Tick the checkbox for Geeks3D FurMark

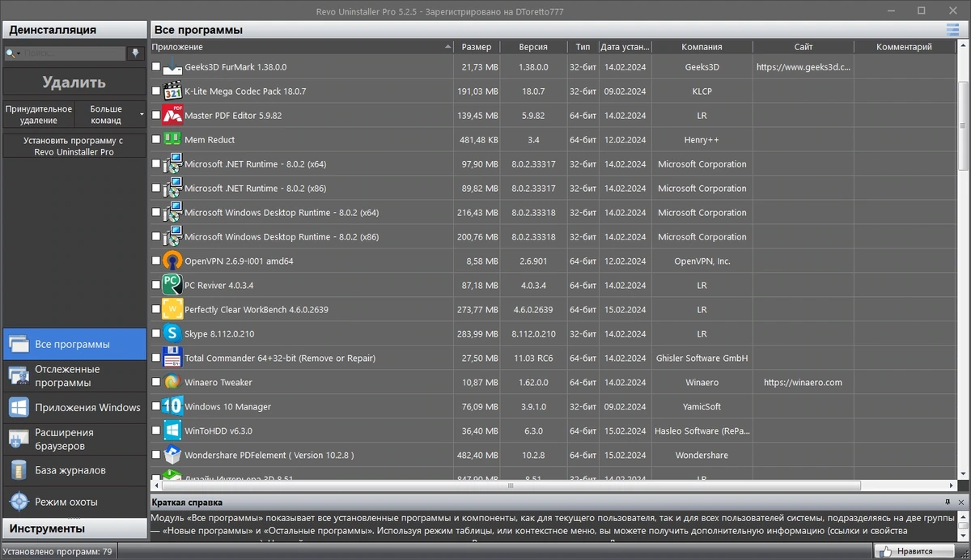(156, 67)
